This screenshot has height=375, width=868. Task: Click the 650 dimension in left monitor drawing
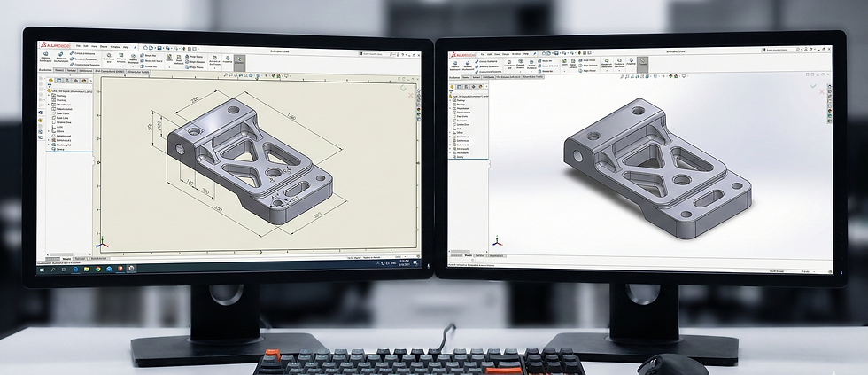(x=219, y=209)
